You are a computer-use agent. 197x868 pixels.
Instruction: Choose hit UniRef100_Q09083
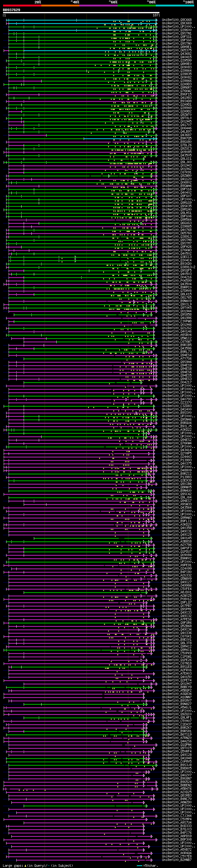(177, 67)
